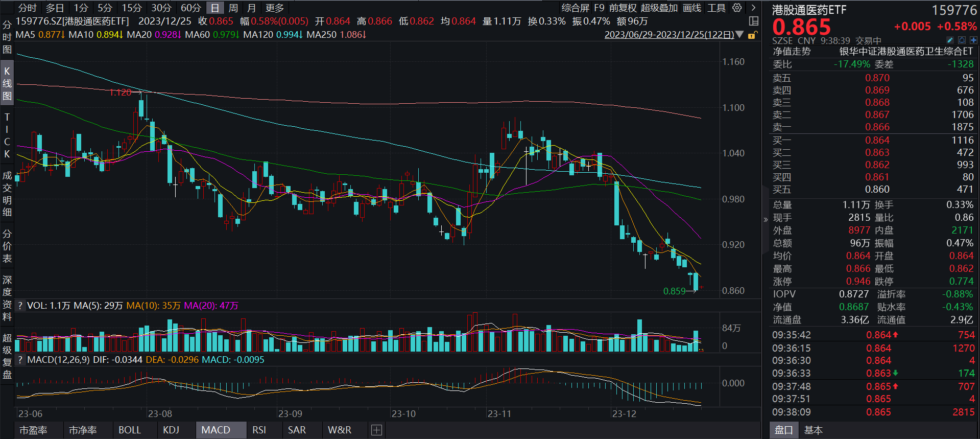980x439 pixels.
Task: Open the date range dropdown triangle
Action: coord(739,35)
